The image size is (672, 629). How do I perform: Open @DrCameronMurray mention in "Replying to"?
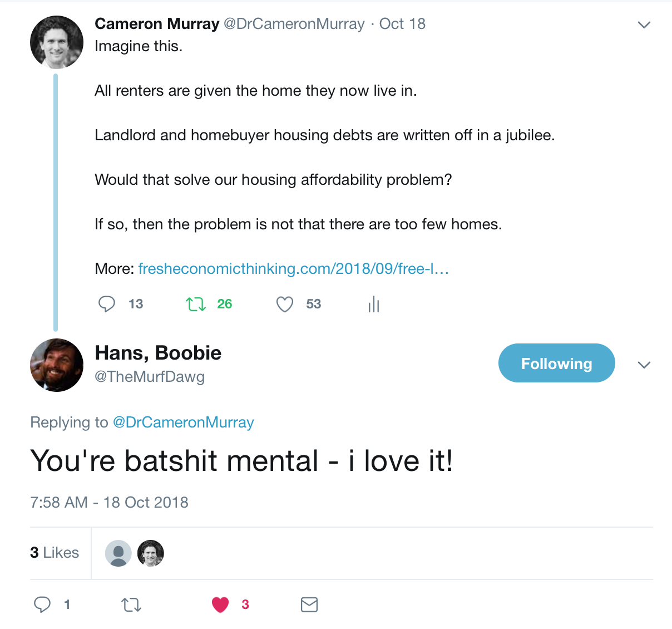(183, 422)
